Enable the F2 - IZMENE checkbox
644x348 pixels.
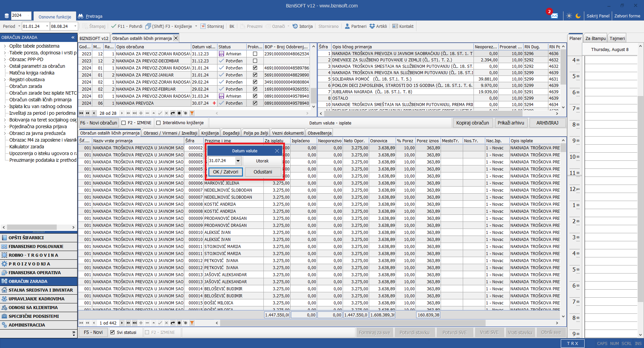tap(123, 123)
